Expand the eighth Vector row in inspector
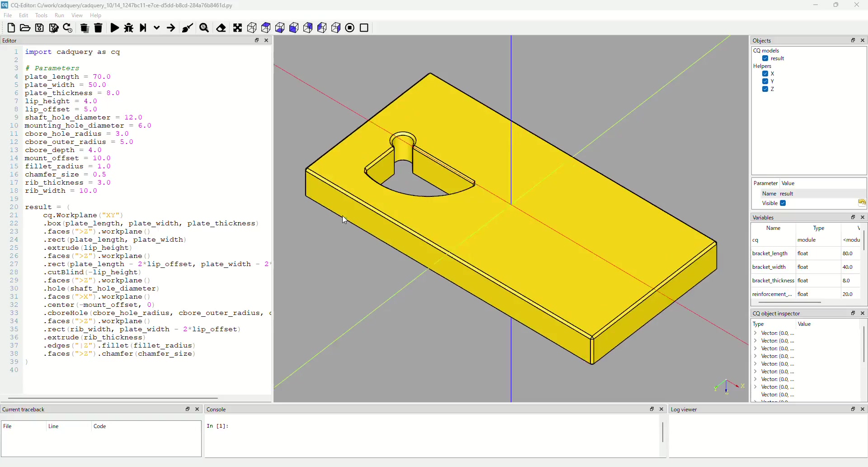Image resolution: width=868 pixels, height=467 pixels. 756,387
